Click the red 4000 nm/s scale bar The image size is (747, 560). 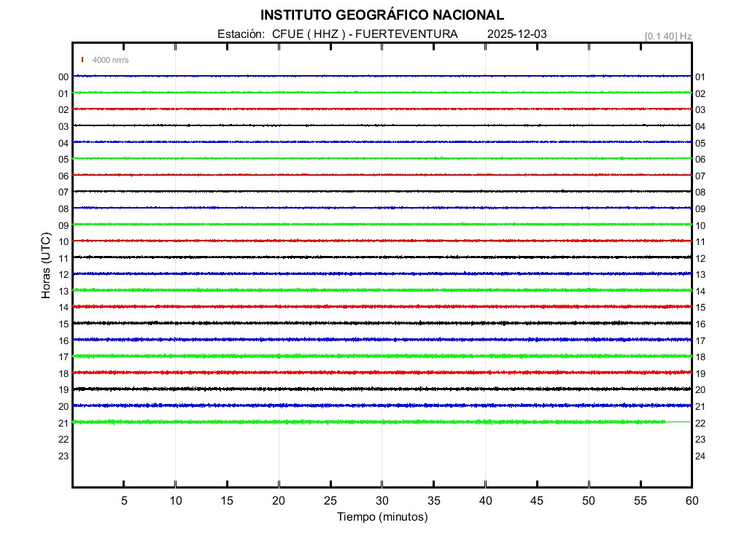pyautogui.click(x=83, y=60)
